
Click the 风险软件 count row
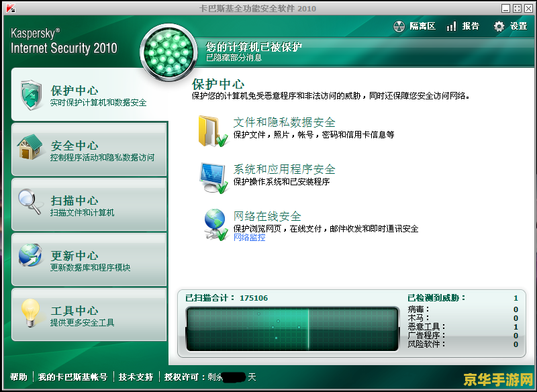[462, 344]
